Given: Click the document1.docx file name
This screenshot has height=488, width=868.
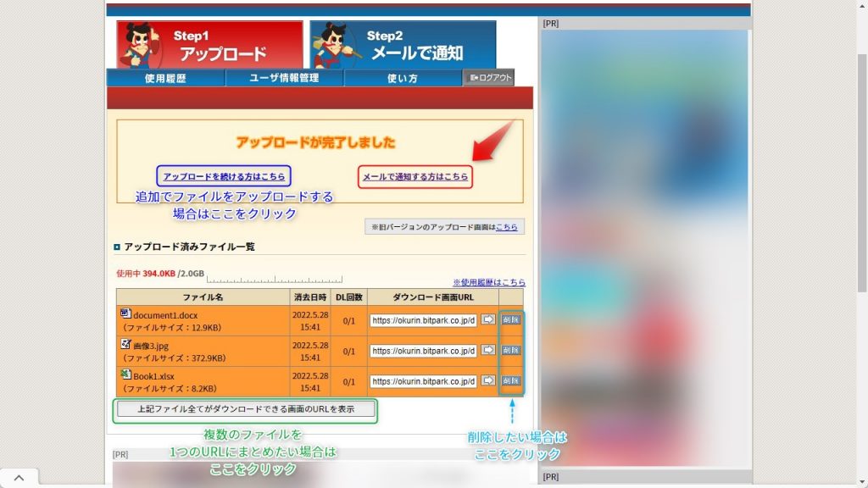Looking at the screenshot, I should click(x=165, y=315).
